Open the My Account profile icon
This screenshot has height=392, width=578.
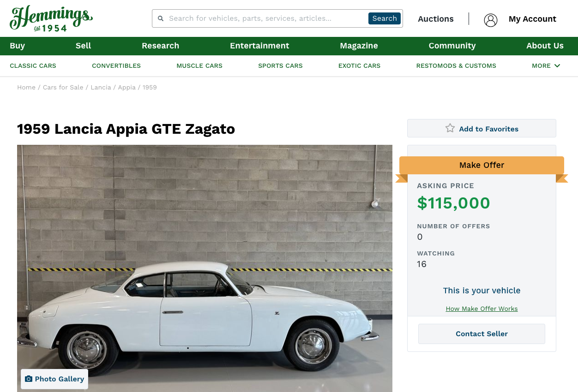point(491,20)
